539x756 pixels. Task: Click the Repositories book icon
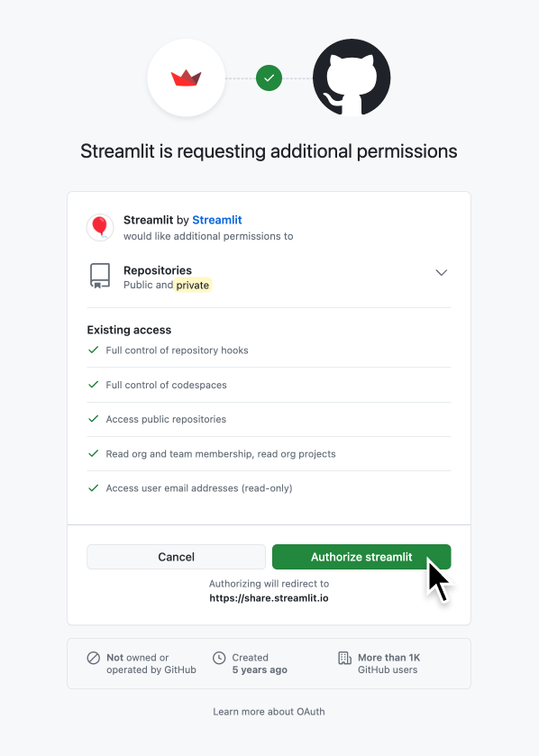click(x=99, y=277)
